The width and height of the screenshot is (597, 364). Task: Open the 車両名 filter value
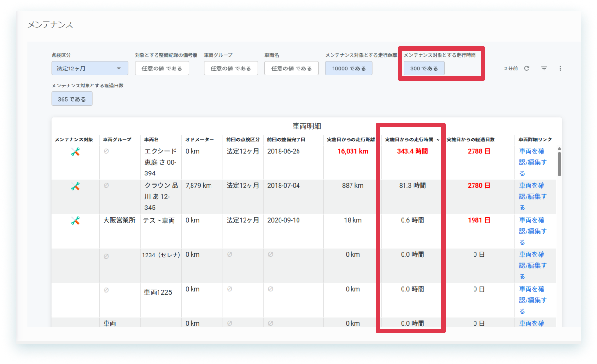click(292, 69)
